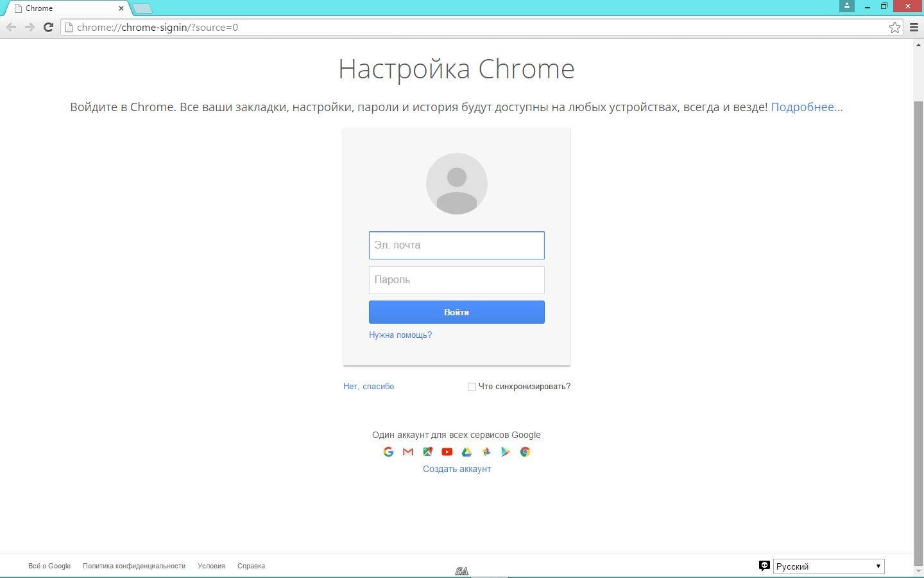Reload the page with refresh icon

(48, 27)
